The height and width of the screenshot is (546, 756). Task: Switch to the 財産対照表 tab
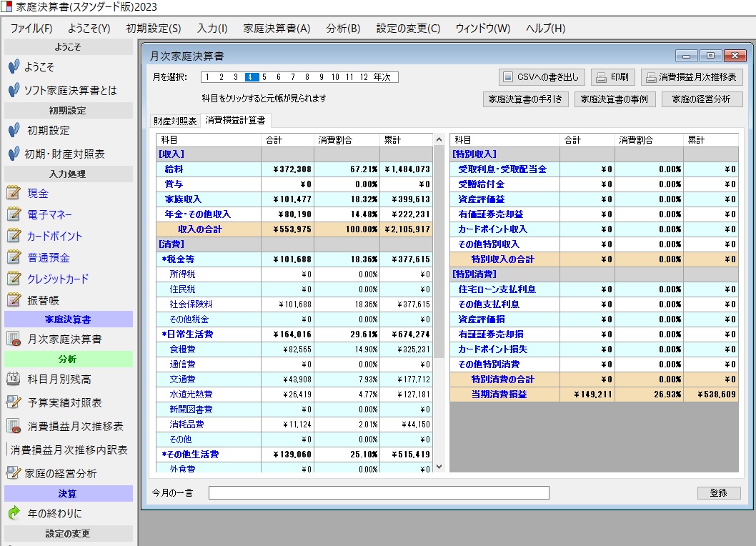click(175, 121)
